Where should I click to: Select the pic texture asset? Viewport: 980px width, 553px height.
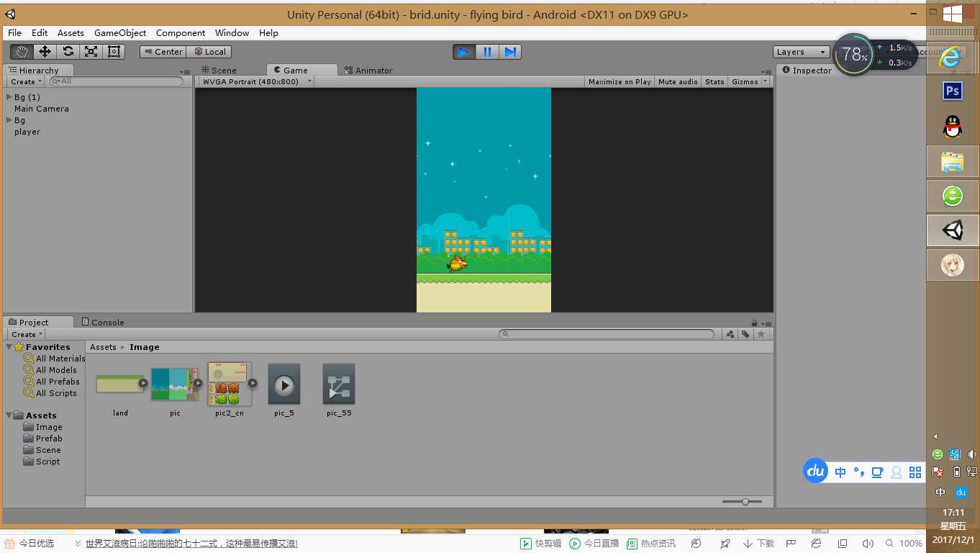[175, 385]
